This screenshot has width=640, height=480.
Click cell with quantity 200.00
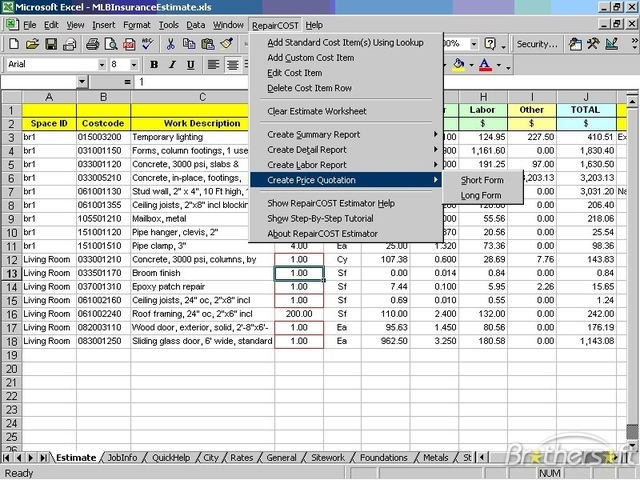[x=299, y=314]
